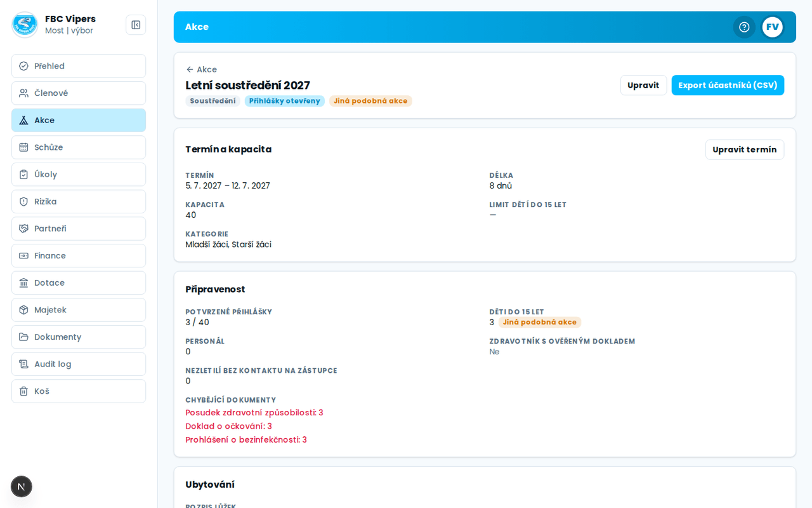Click the Akce tent icon
Viewport: 812px width, 508px height.
point(23,120)
